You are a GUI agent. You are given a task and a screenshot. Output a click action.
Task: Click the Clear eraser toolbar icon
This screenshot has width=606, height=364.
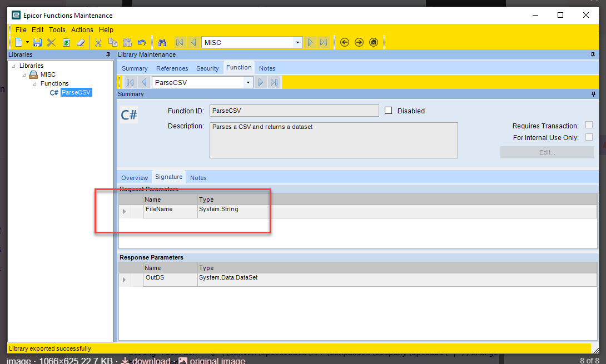[x=81, y=42]
